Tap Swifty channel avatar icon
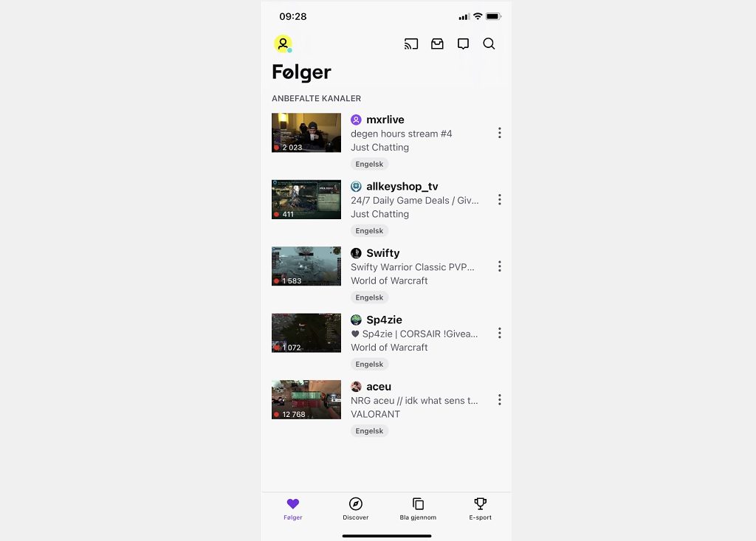Viewport: 756px width, 541px height. 356,253
